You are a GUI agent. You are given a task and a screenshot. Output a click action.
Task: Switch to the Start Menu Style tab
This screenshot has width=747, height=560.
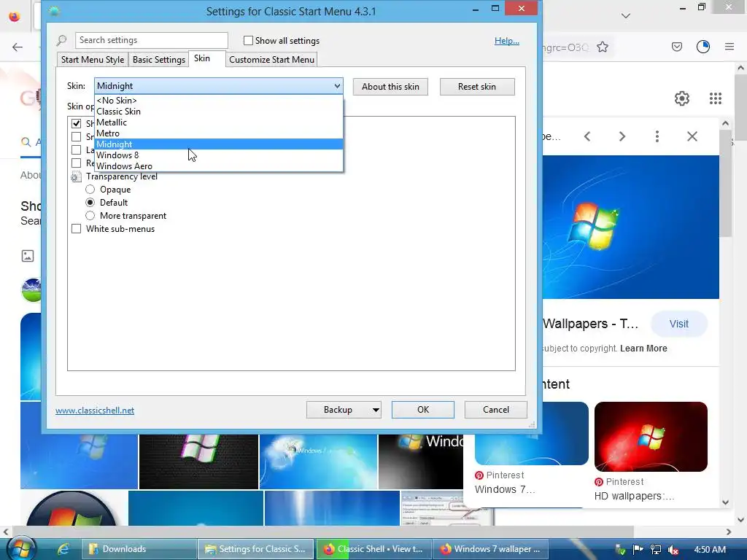tap(93, 60)
